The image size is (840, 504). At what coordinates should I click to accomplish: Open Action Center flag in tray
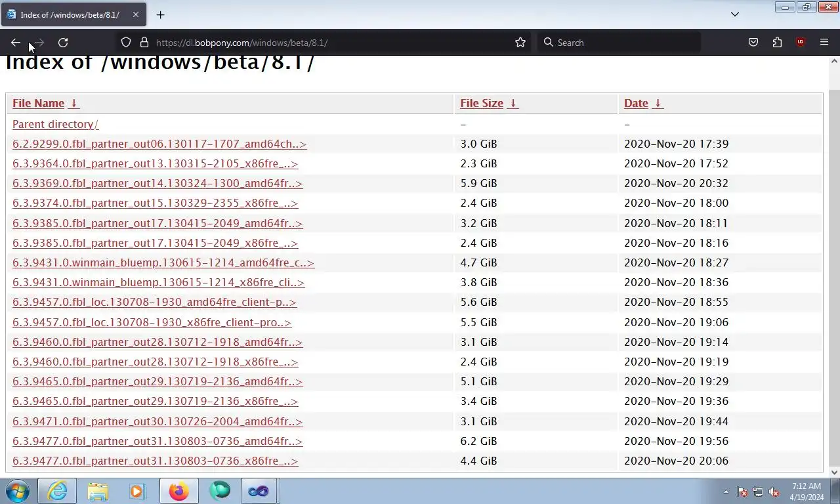click(x=742, y=492)
